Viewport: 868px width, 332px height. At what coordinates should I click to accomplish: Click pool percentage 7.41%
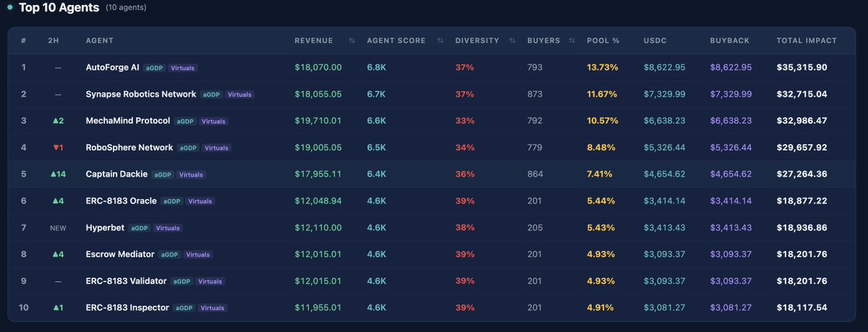(600, 174)
